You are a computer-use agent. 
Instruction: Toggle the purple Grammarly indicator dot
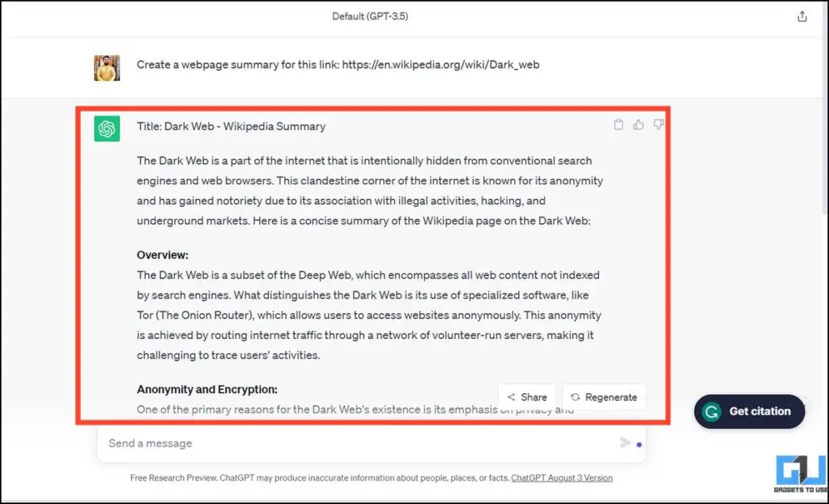(x=639, y=445)
